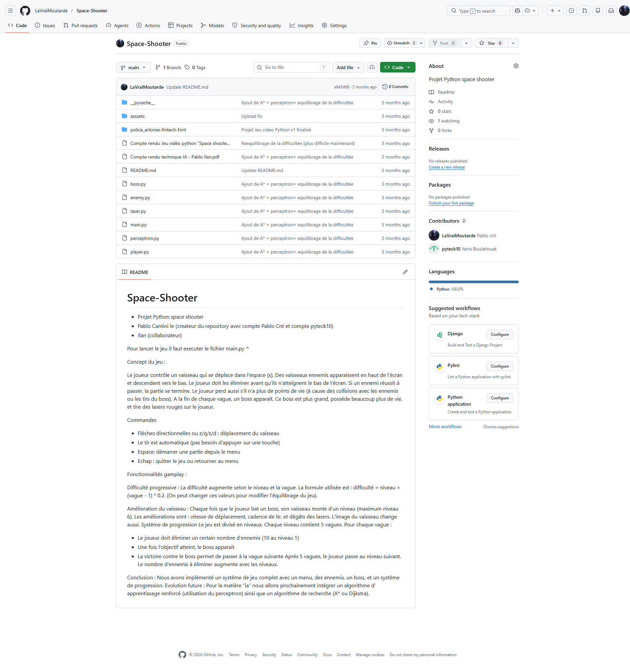Open the user avatar menu
This screenshot has width=630, height=672.
click(624, 11)
